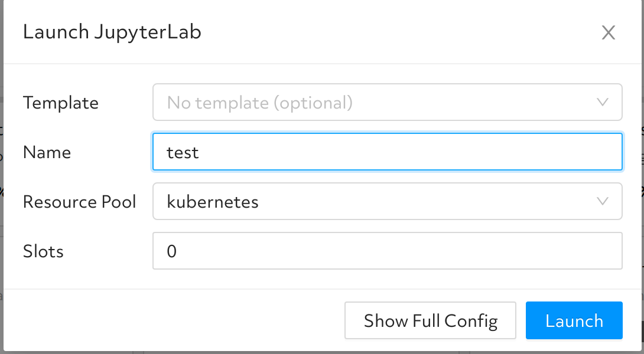The height and width of the screenshot is (354, 644).
Task: Dismiss the dialog using the top-right X
Action: [609, 32]
